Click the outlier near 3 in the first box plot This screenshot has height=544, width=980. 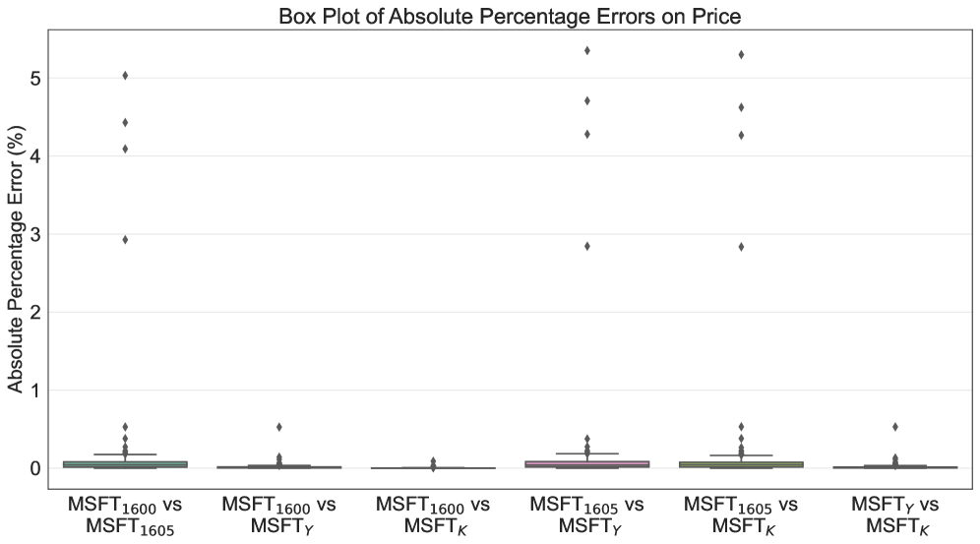(125, 239)
